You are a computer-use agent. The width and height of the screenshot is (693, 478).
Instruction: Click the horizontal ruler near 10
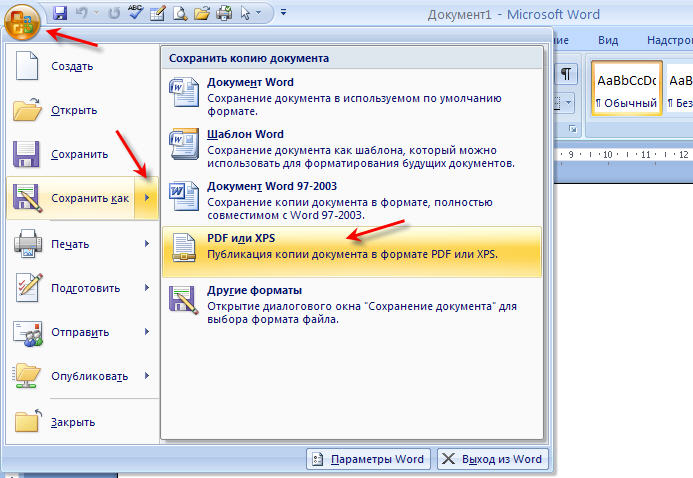(608, 155)
